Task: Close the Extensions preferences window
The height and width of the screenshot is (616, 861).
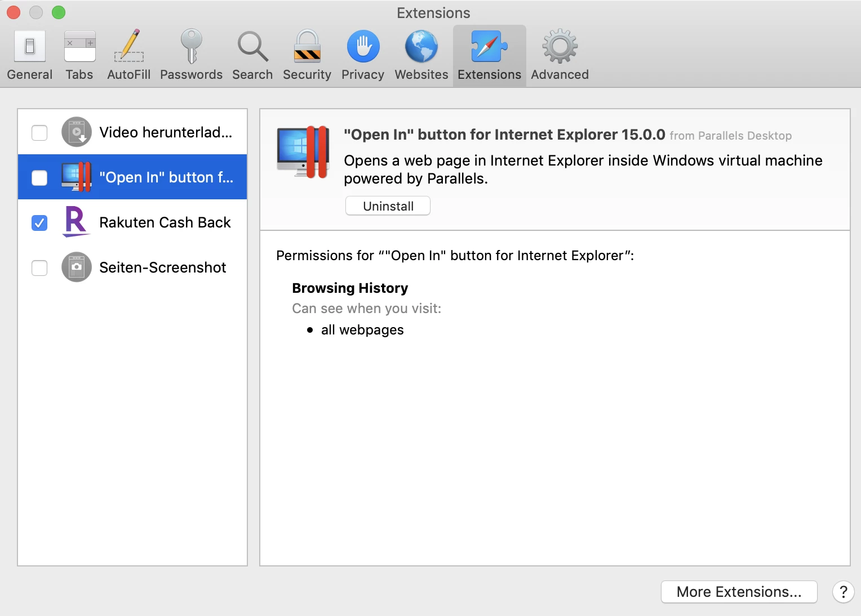Action: [14, 12]
